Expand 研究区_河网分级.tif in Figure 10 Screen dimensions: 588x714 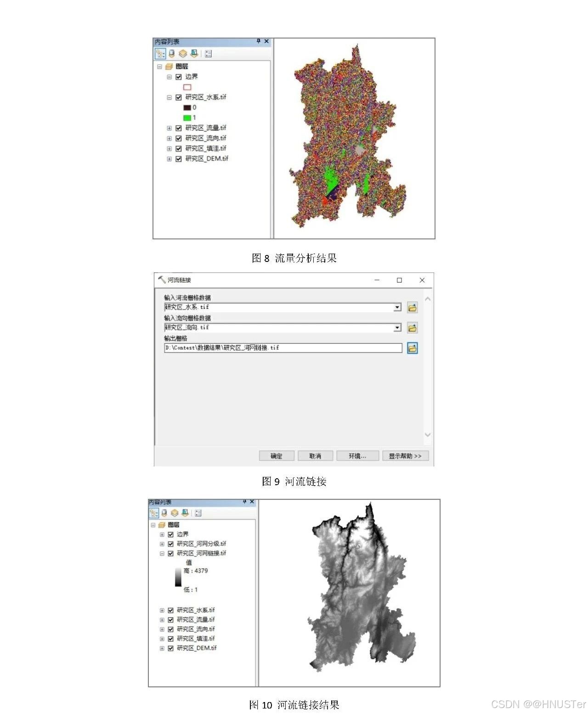162,544
